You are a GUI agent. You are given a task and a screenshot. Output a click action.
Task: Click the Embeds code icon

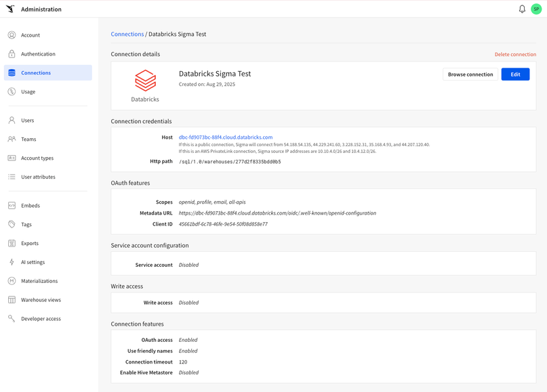[x=12, y=206]
